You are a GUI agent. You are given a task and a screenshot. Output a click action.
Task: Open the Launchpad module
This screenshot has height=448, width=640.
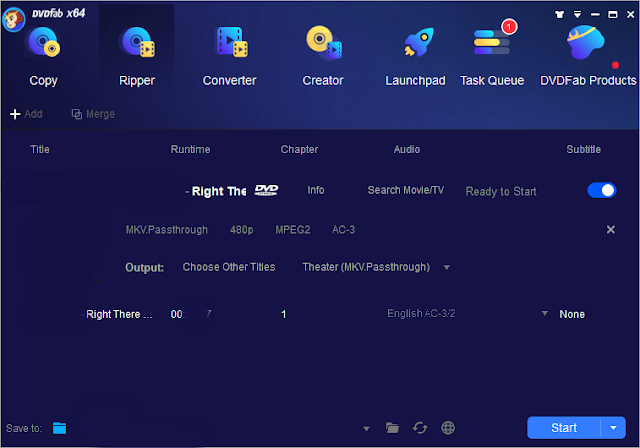415,56
